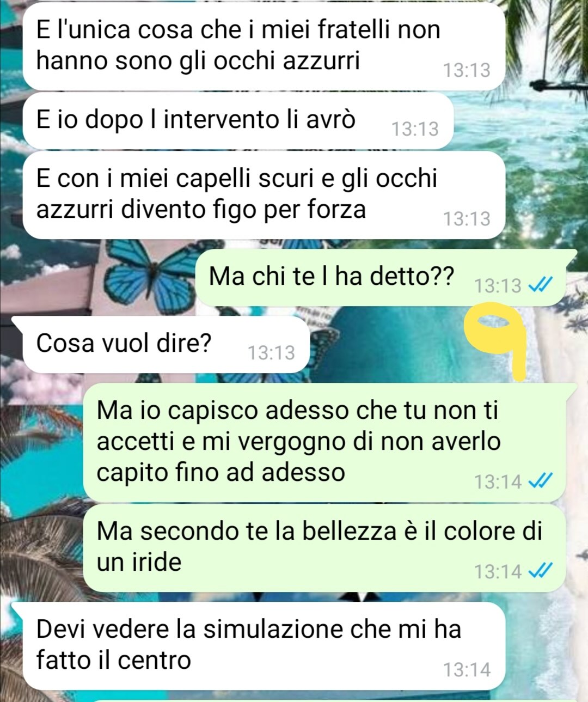Tap the message 'E con i miei capelli scuri'

pos(264,195)
